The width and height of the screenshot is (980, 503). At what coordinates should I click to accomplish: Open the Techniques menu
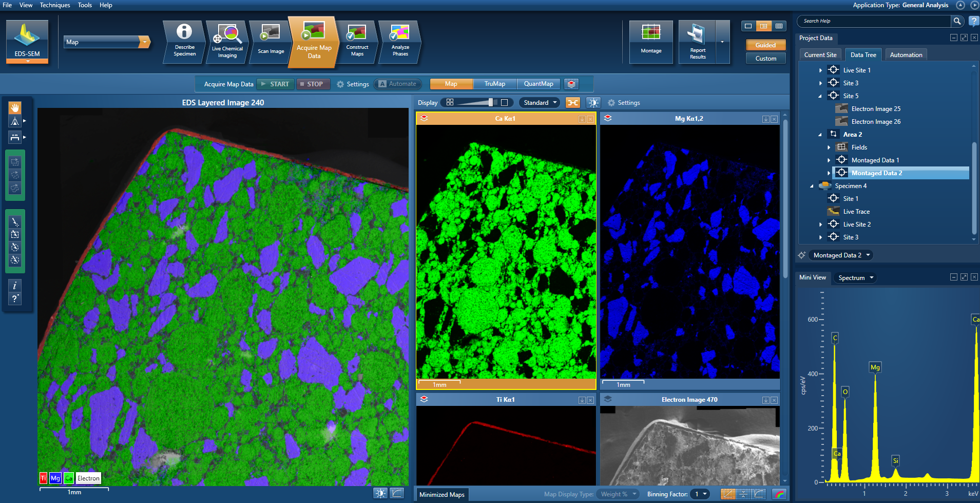[x=55, y=5]
